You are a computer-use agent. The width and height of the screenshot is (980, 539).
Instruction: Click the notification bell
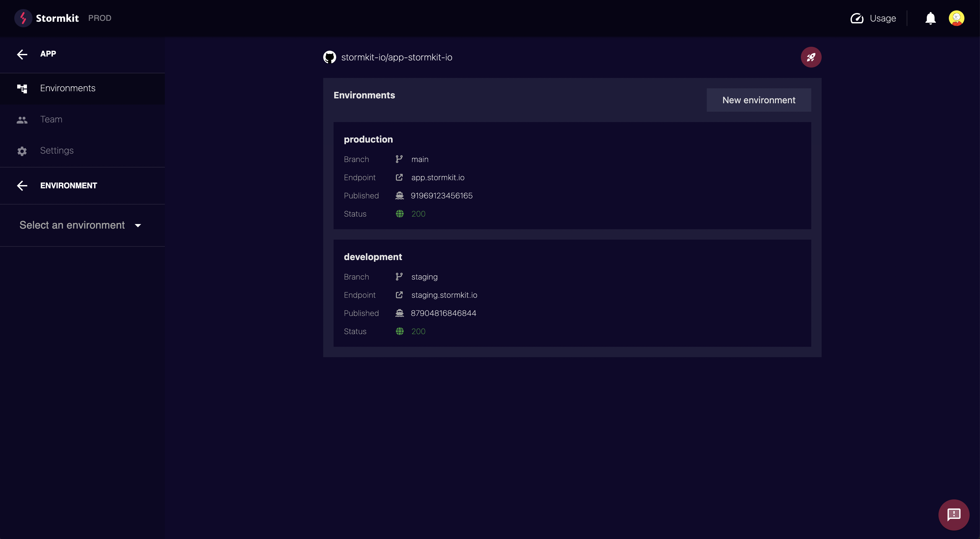[x=931, y=18]
